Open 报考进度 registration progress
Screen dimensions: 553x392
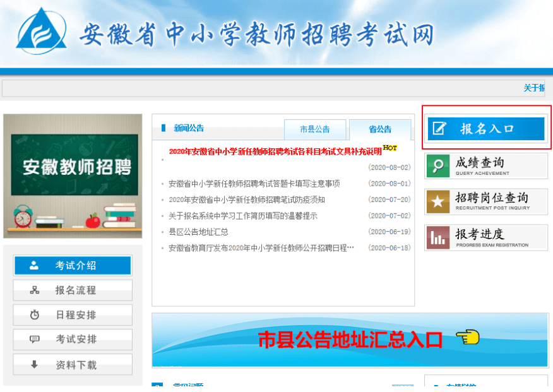click(486, 238)
